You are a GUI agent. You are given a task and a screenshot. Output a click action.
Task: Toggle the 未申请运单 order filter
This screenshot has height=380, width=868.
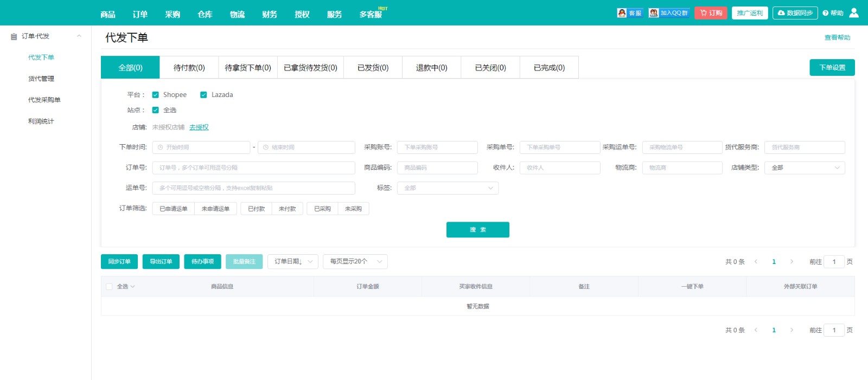pos(215,209)
